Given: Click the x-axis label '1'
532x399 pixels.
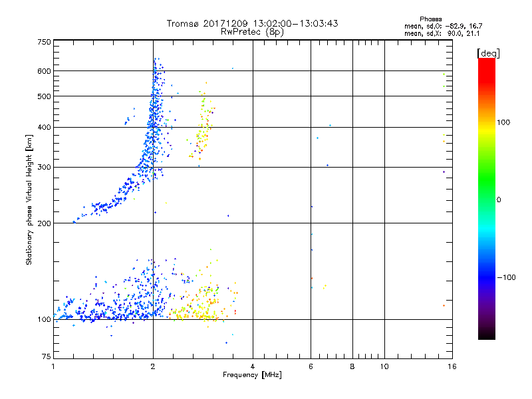Looking at the screenshot, I should (54, 366).
